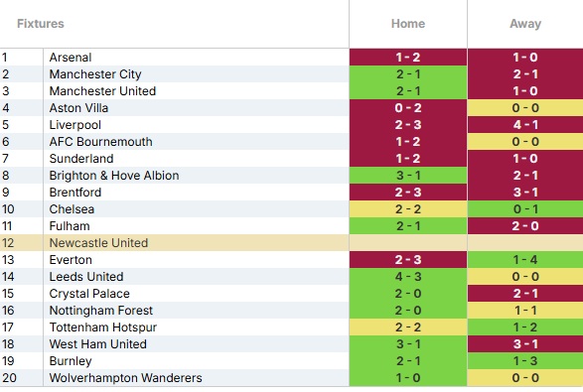Click Chelsea home draw 2-2 cell

pos(408,209)
